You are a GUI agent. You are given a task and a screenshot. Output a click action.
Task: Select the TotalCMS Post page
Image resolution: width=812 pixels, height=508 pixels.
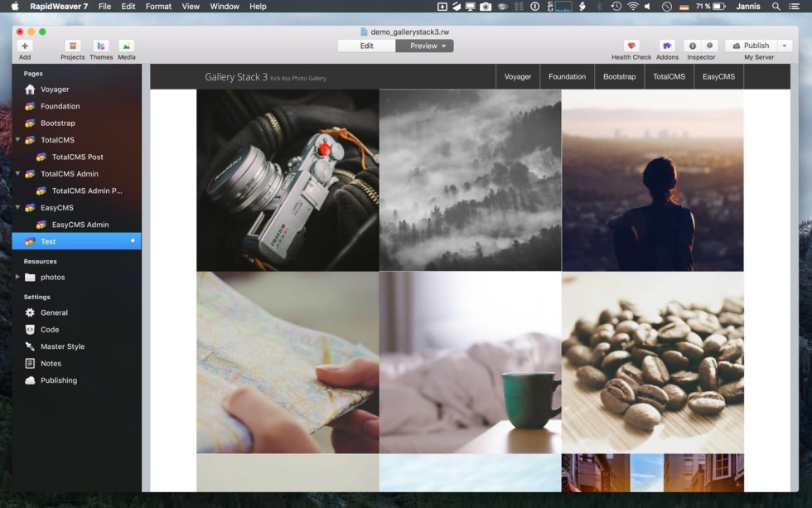(x=76, y=157)
